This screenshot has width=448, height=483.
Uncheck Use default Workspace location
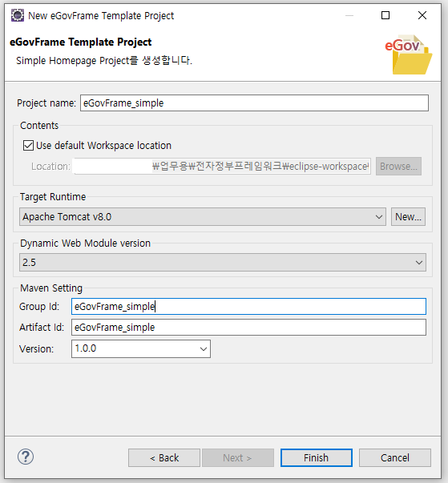(28, 146)
